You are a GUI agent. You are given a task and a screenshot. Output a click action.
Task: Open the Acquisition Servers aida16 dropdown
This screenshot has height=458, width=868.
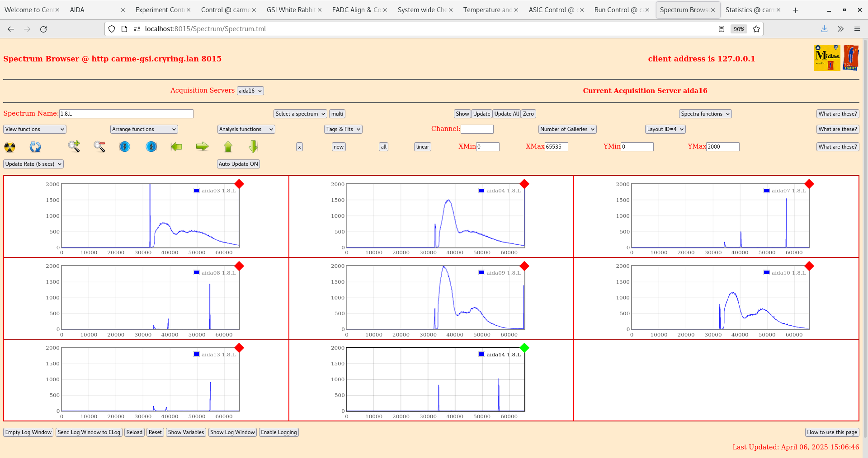pyautogui.click(x=250, y=91)
